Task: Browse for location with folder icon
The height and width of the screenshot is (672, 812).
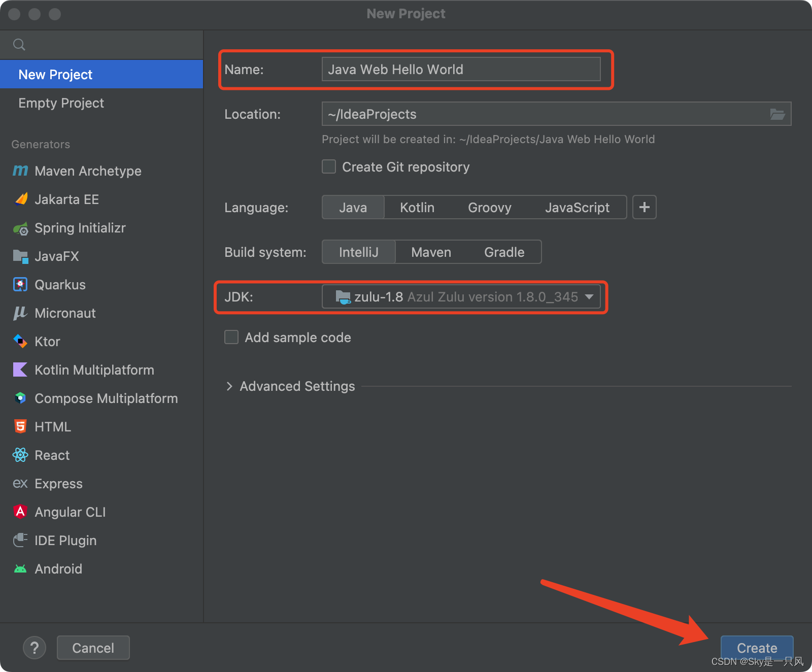Action: (x=777, y=114)
